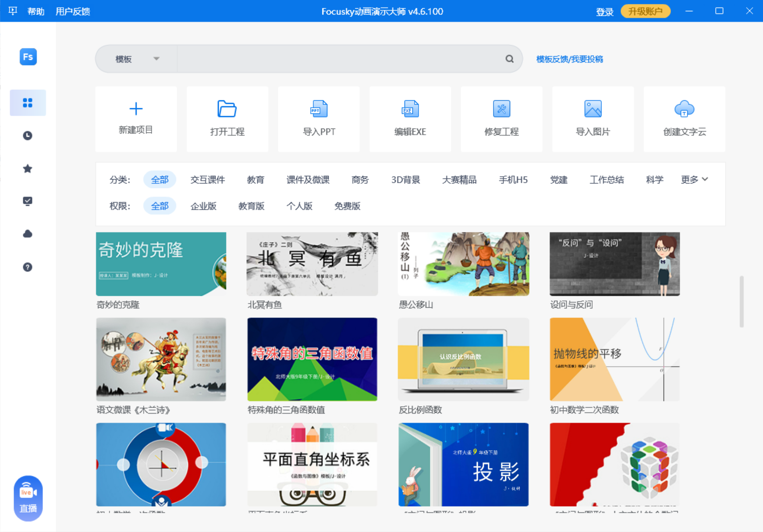
Task: Click the pin icon in title bar
Action: coord(13,11)
